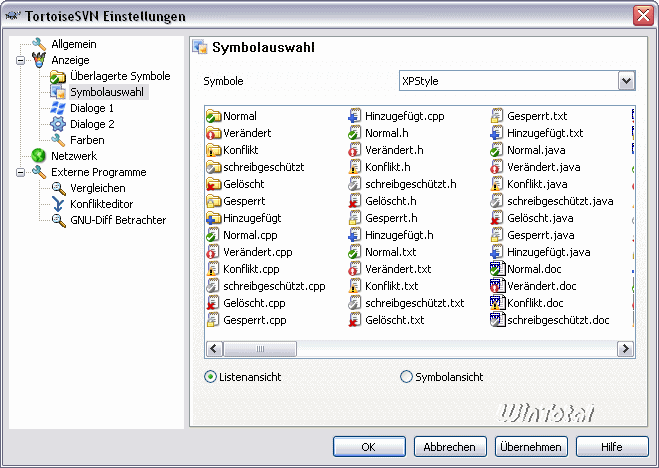This screenshot has width=659, height=468.
Task: Click the Gesperrt folder overlay icon
Action: coord(214,201)
